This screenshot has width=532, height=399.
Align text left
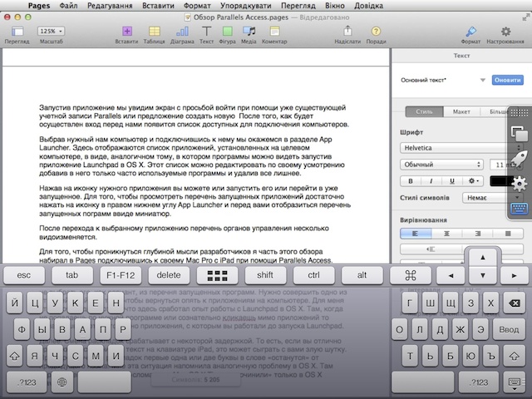click(416, 234)
